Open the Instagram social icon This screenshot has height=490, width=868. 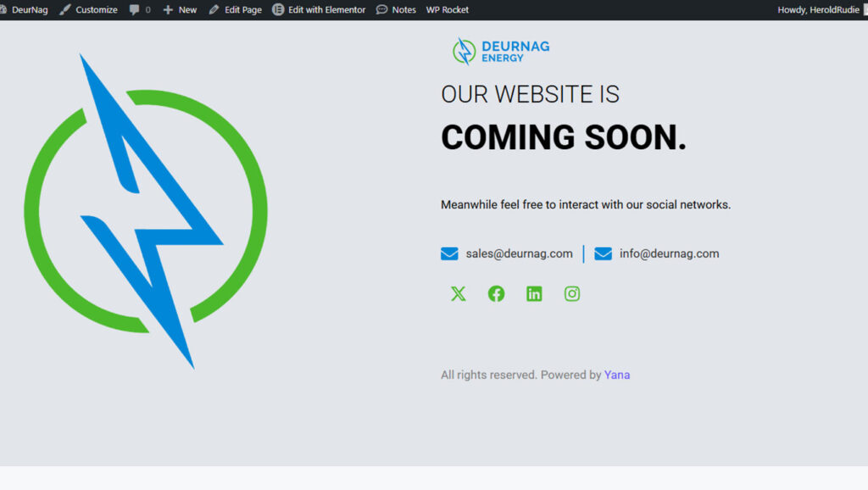pyautogui.click(x=572, y=293)
